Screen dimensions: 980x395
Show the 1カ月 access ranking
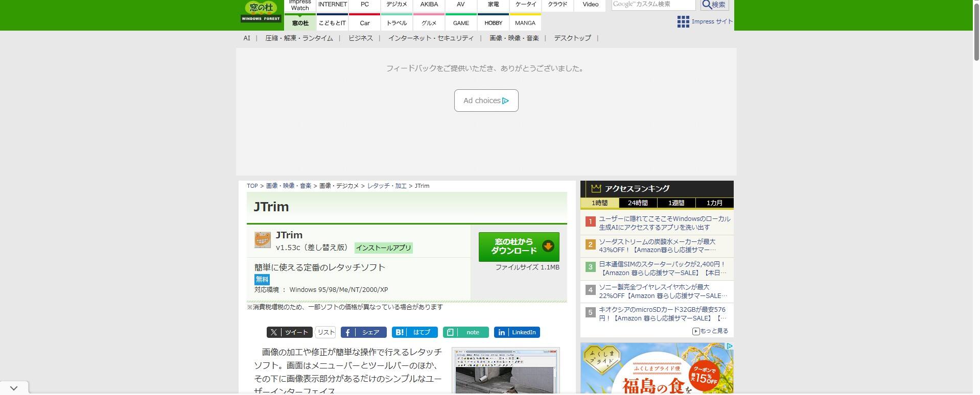coord(714,203)
